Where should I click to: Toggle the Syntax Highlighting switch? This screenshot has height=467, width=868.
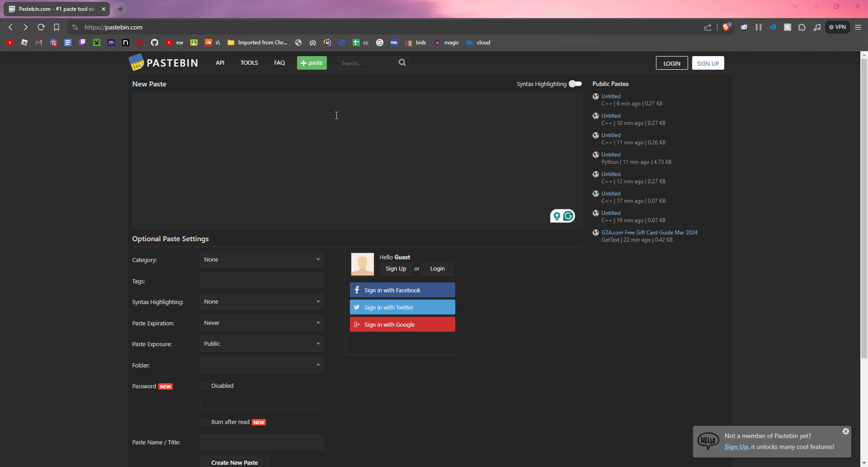point(575,84)
